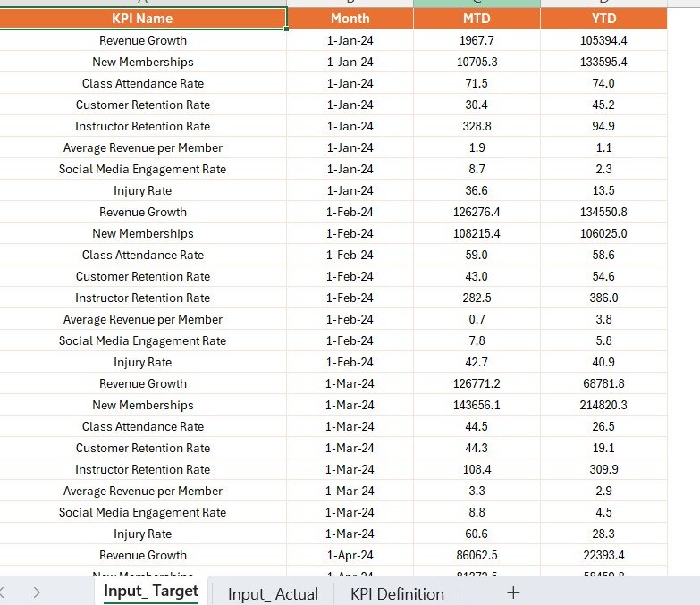700x605 pixels.
Task: Click the YTD value 68781.8
Action: pyautogui.click(x=603, y=382)
